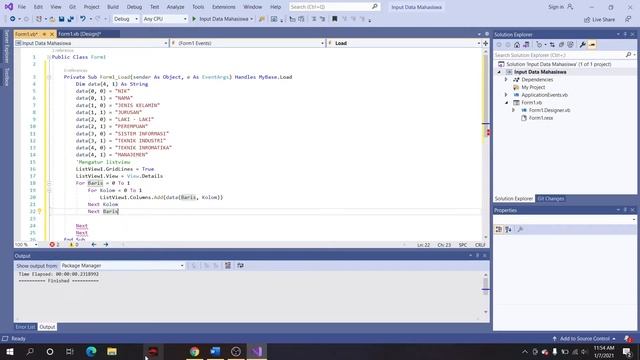Viewport: 640px width, 360px height.
Task: Collapse Form1.vb node in Solution Explorer
Action: (x=506, y=102)
